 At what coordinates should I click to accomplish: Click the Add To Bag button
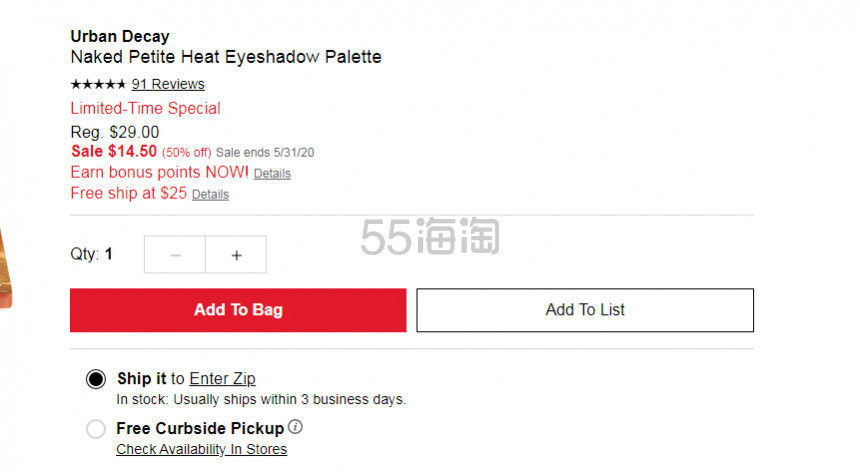point(238,310)
